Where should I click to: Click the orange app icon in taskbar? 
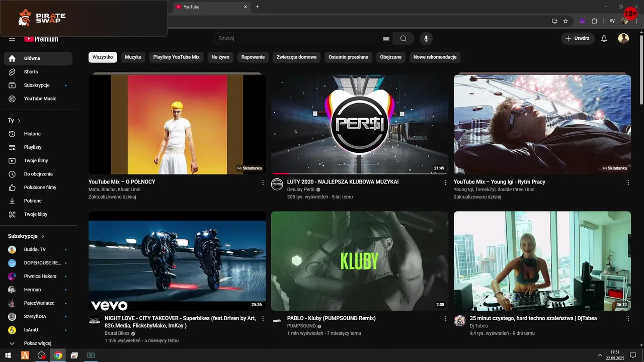[x=25, y=355]
